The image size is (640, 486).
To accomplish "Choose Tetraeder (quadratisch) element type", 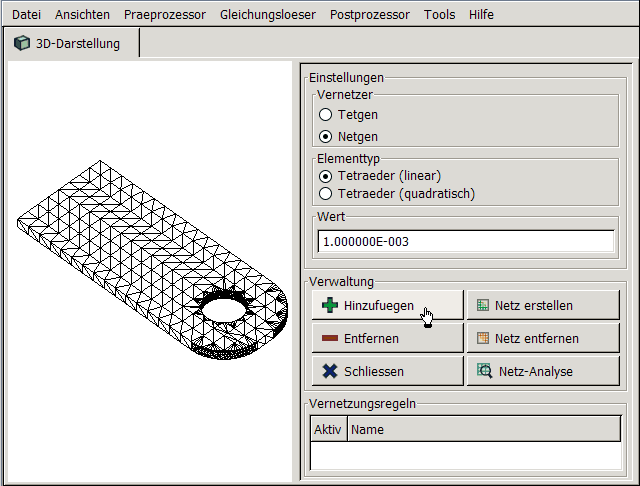I will coord(326,193).
